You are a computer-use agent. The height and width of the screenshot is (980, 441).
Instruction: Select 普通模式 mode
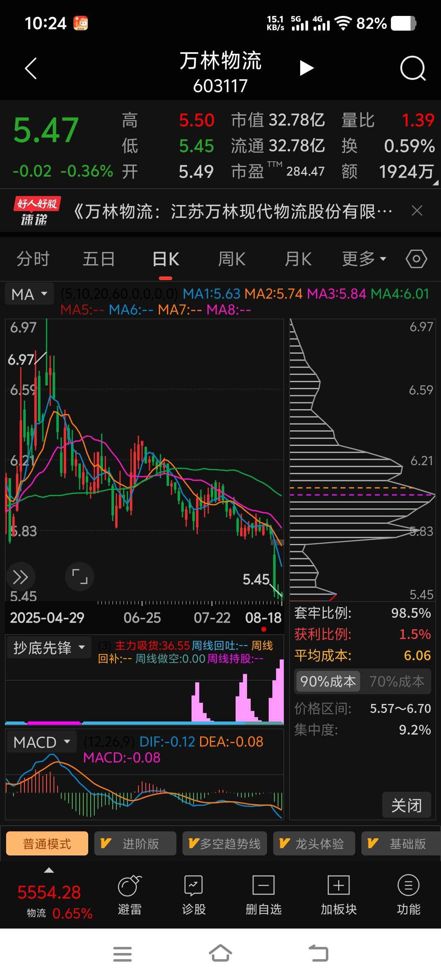47,844
